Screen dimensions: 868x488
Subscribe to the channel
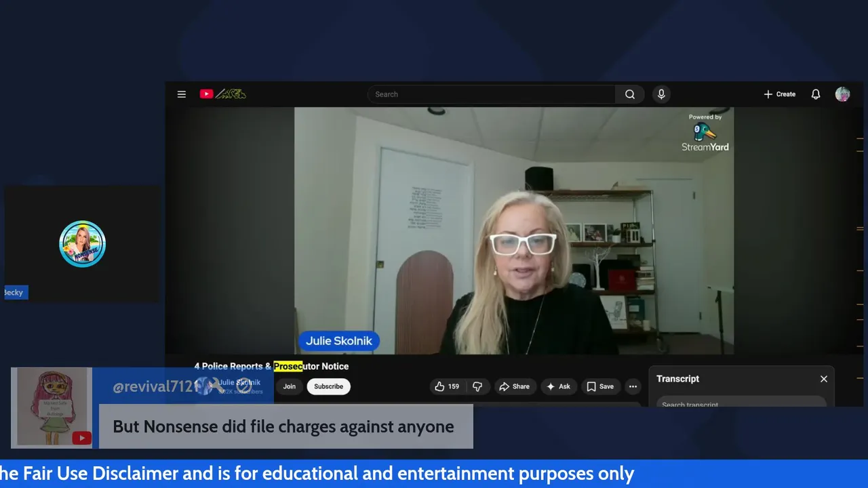[x=328, y=386]
